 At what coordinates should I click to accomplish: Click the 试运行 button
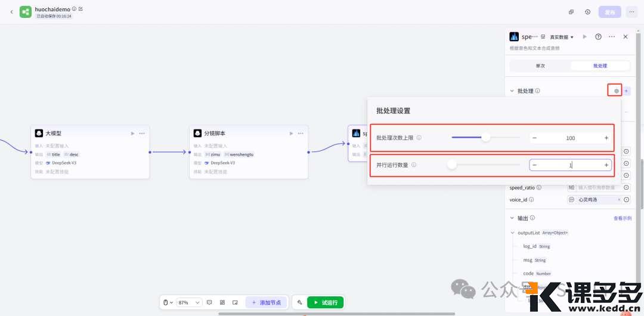point(325,302)
